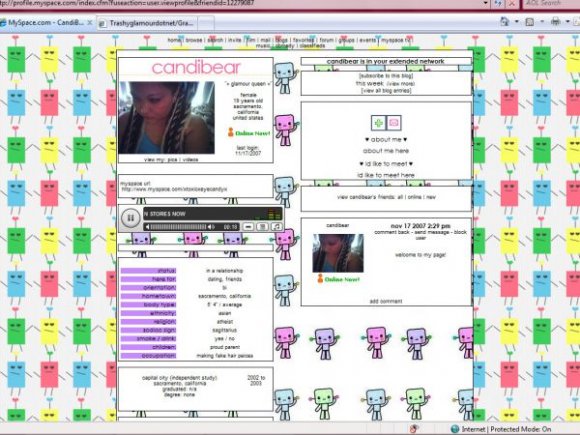Click the green plus add-friend icon

pos(378,123)
